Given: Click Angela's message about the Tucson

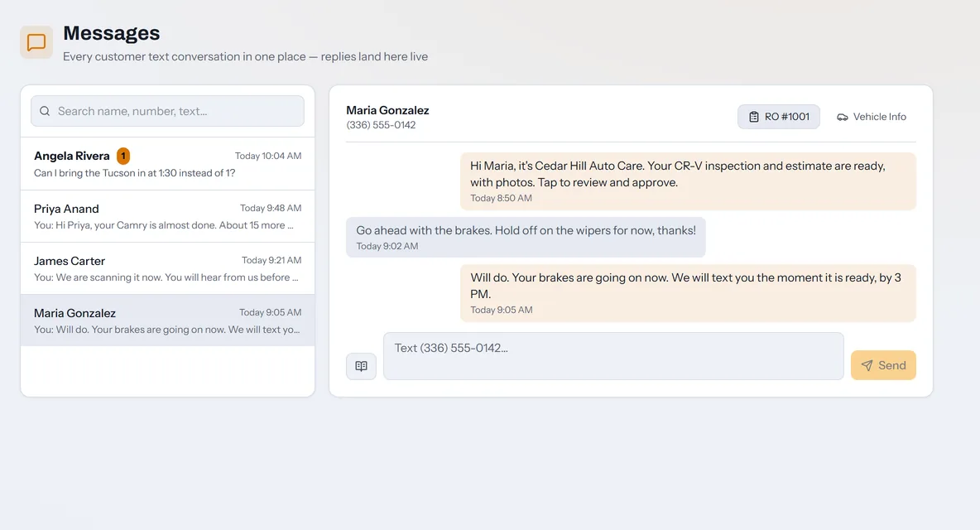Looking at the screenshot, I should (134, 173).
